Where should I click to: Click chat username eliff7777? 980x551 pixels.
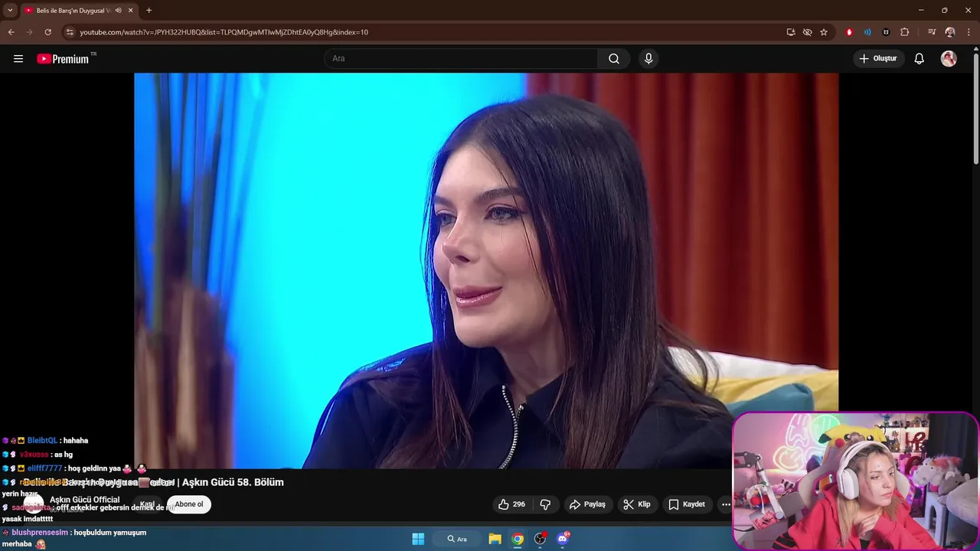tap(44, 468)
